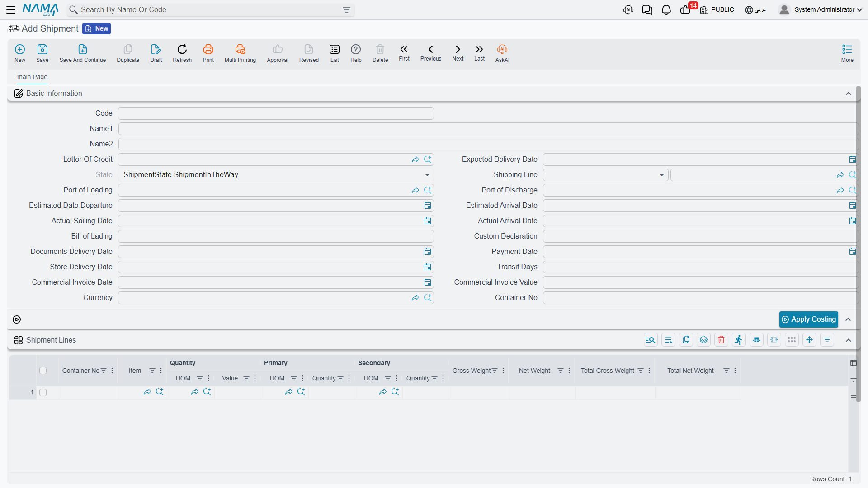This screenshot has height=488, width=868.
Task: Select the main Page tab
Action: (x=32, y=77)
